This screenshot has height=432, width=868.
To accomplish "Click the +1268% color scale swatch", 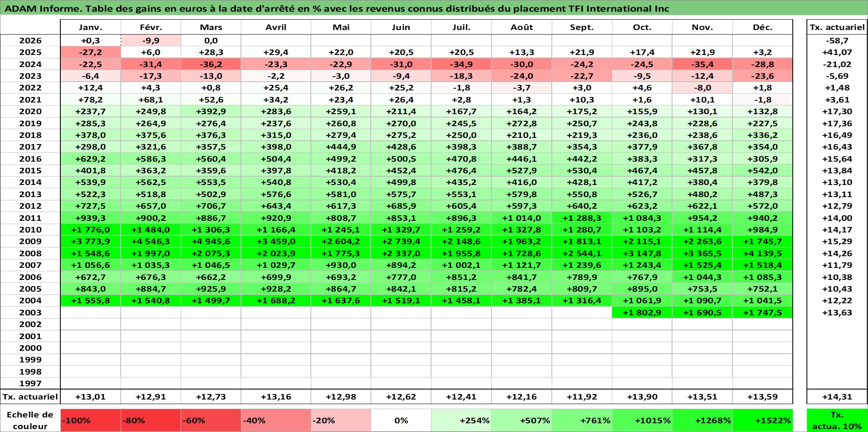I will tap(702, 420).
